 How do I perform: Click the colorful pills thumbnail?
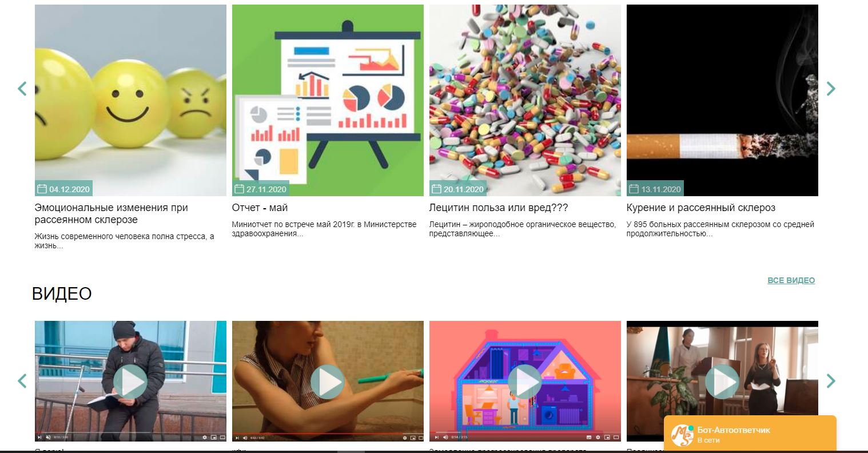[525, 100]
